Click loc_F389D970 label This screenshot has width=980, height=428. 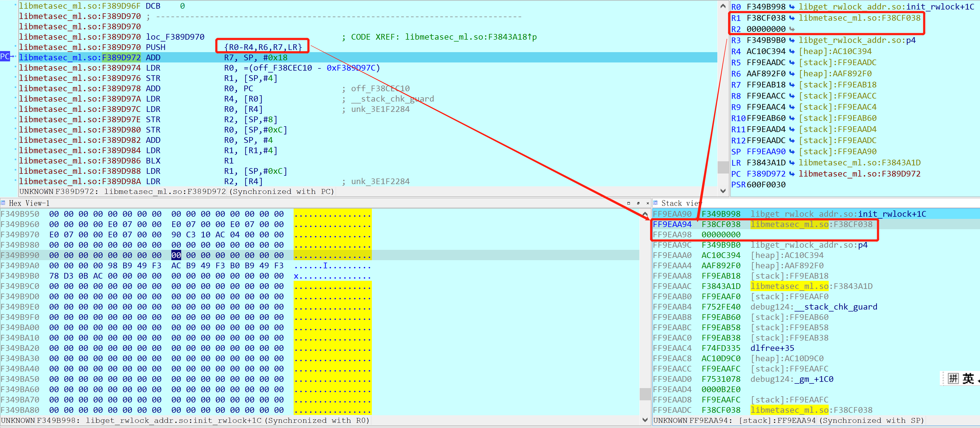click(x=175, y=37)
